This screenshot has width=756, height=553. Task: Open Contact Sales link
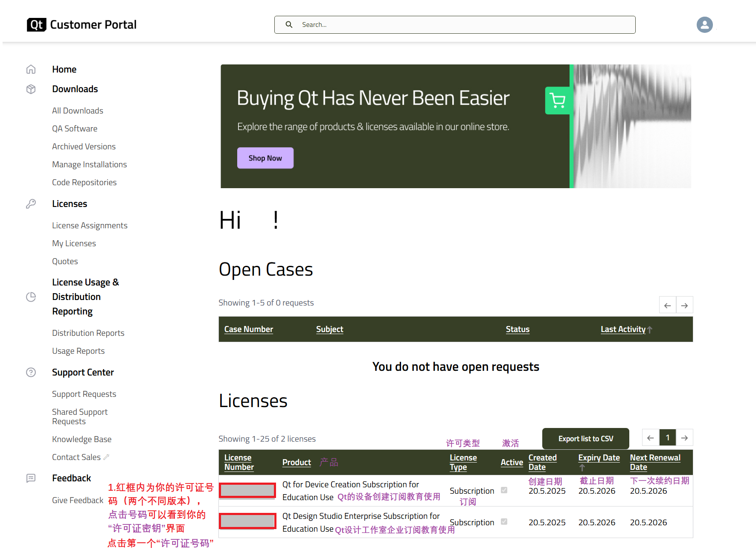click(x=76, y=457)
